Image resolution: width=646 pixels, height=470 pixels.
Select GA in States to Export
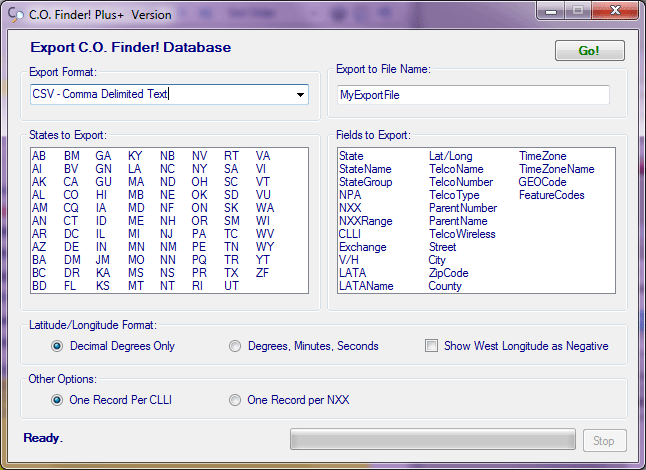tap(103, 156)
